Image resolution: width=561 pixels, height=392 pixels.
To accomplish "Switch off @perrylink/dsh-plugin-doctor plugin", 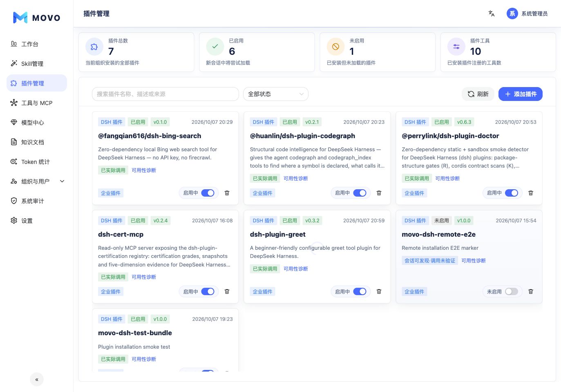I will click(x=512, y=193).
